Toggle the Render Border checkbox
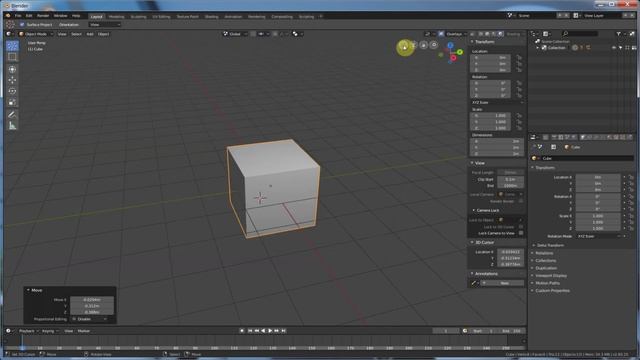This screenshot has height=360, width=640. 521,201
